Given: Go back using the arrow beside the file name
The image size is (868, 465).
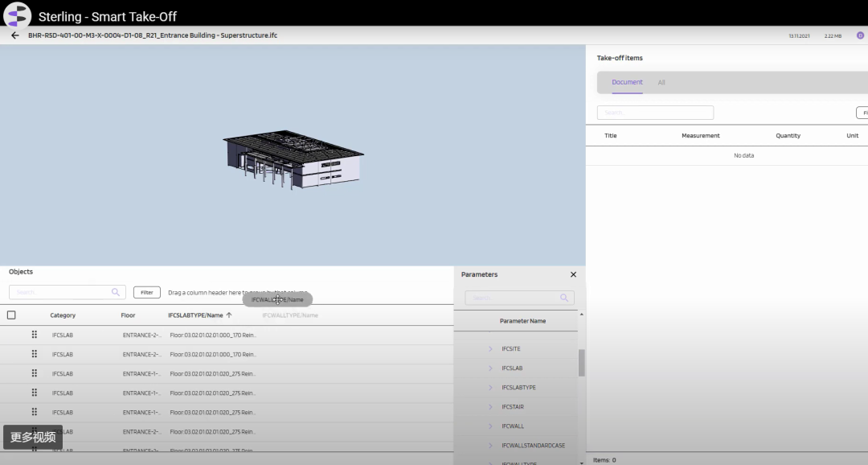Looking at the screenshot, I should (15, 35).
